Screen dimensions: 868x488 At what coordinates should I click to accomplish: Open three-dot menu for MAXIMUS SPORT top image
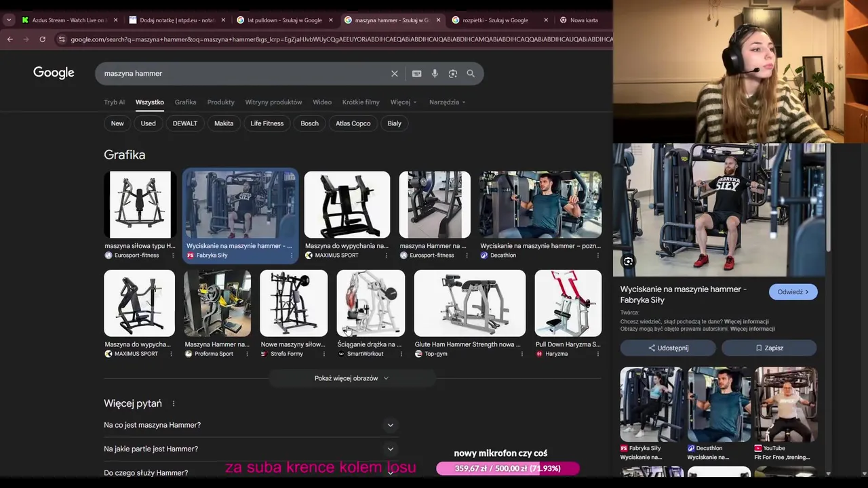point(387,256)
